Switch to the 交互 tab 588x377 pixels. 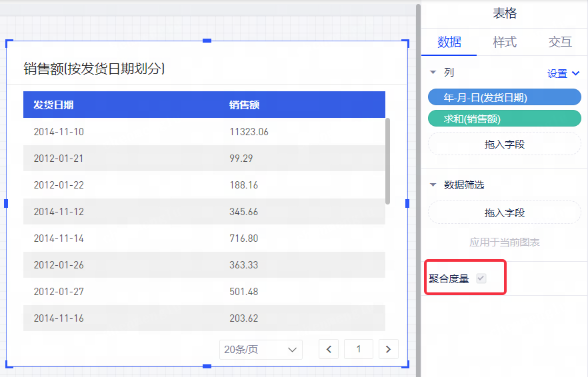560,42
